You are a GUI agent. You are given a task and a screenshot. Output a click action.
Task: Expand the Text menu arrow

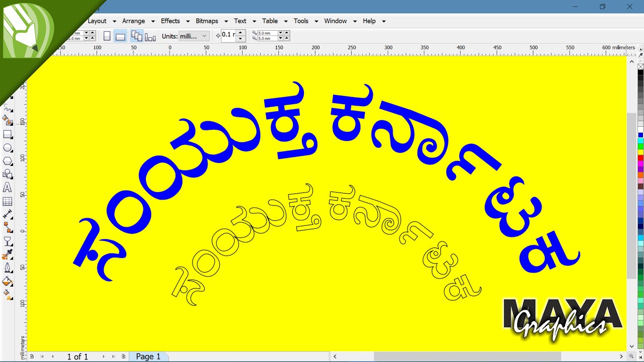click(x=254, y=21)
